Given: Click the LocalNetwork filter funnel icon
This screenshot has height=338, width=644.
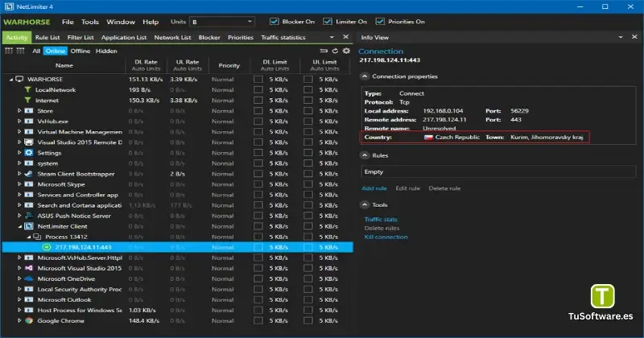Looking at the screenshot, I should tap(27, 89).
